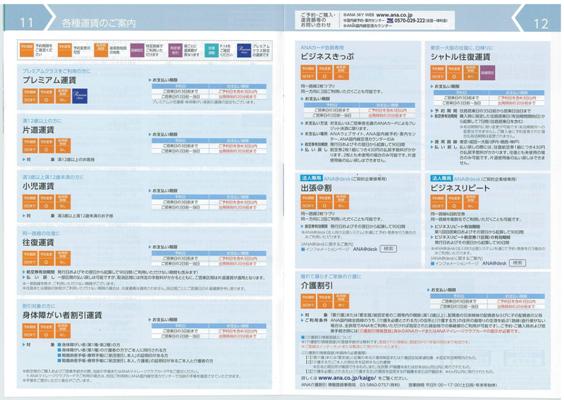
Task: Select the プレミアム運賃 heading
Action: (49, 80)
